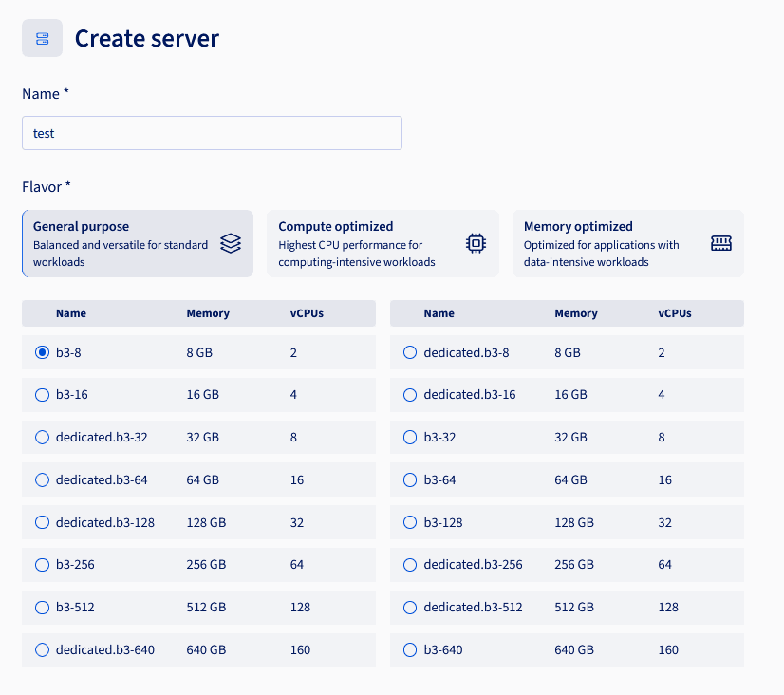Switch to the Compute optimized flavor tab

pyautogui.click(x=383, y=243)
